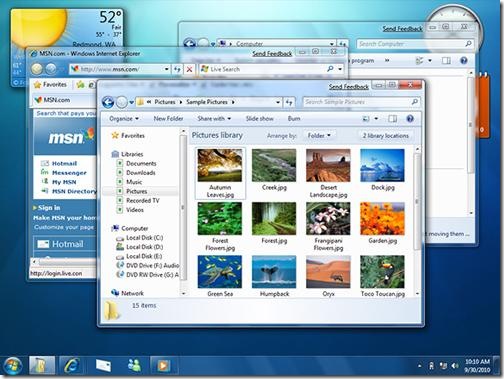Click New Folder in toolbar
Viewport: 504px width, 379px height.
coord(168,119)
